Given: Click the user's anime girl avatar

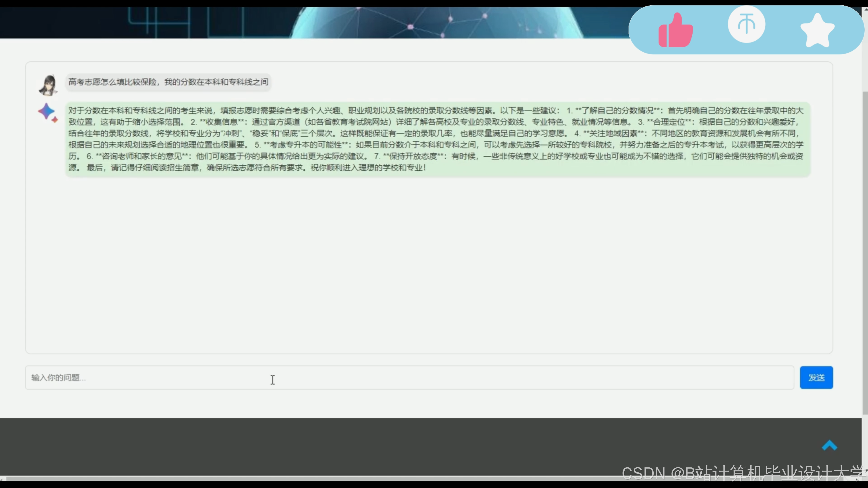Looking at the screenshot, I should point(48,85).
